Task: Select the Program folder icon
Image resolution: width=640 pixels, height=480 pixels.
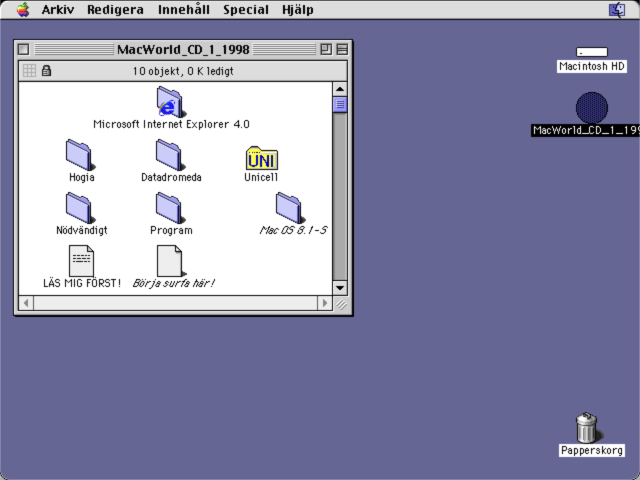Action: coord(170,208)
